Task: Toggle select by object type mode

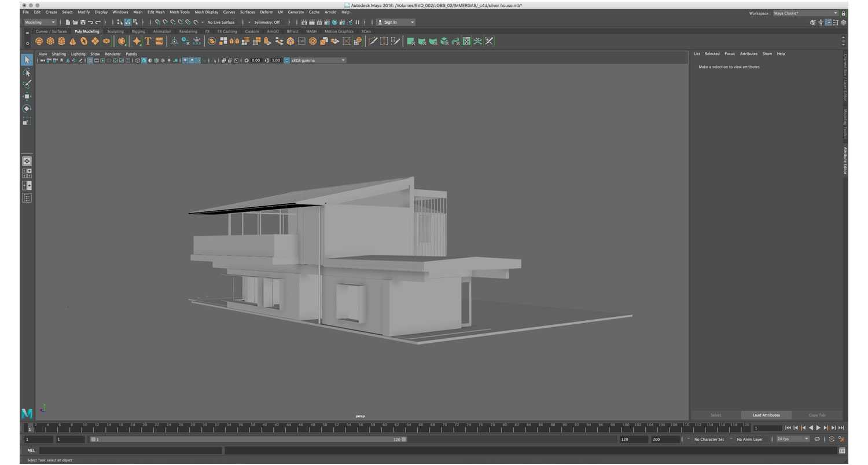Action: [127, 22]
